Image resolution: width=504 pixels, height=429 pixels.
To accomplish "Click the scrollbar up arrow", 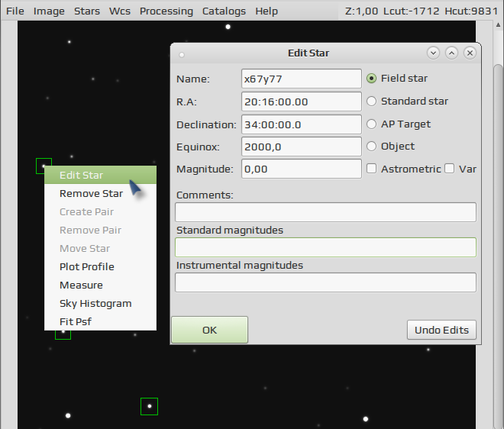I will tap(498, 25).
